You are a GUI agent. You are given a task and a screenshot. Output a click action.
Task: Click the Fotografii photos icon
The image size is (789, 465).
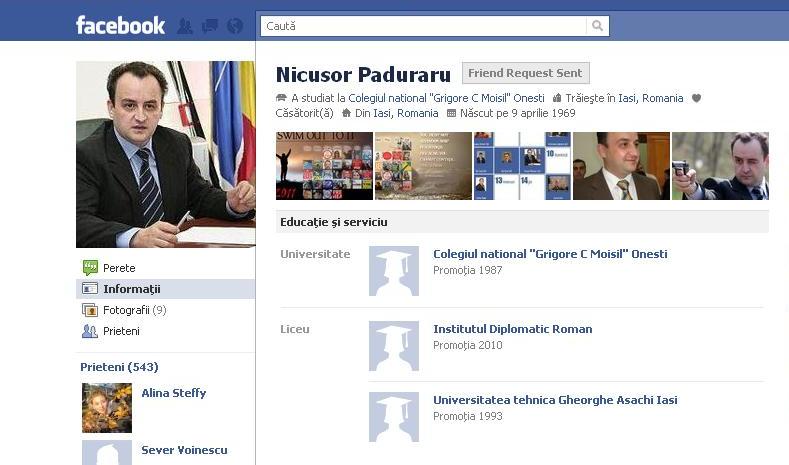tap(90, 310)
